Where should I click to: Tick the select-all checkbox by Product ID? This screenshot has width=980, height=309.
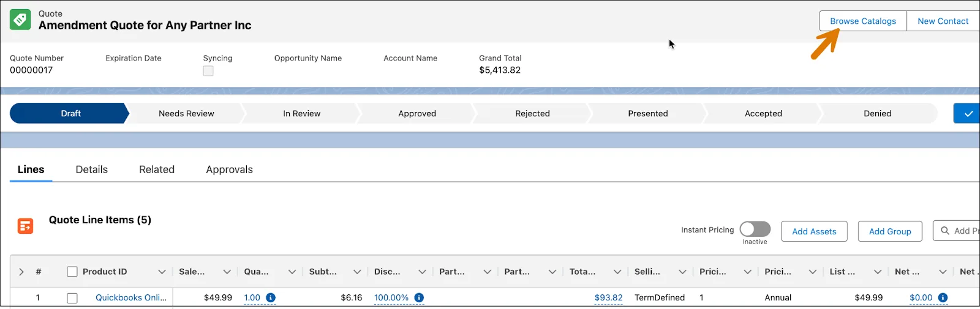(72, 272)
